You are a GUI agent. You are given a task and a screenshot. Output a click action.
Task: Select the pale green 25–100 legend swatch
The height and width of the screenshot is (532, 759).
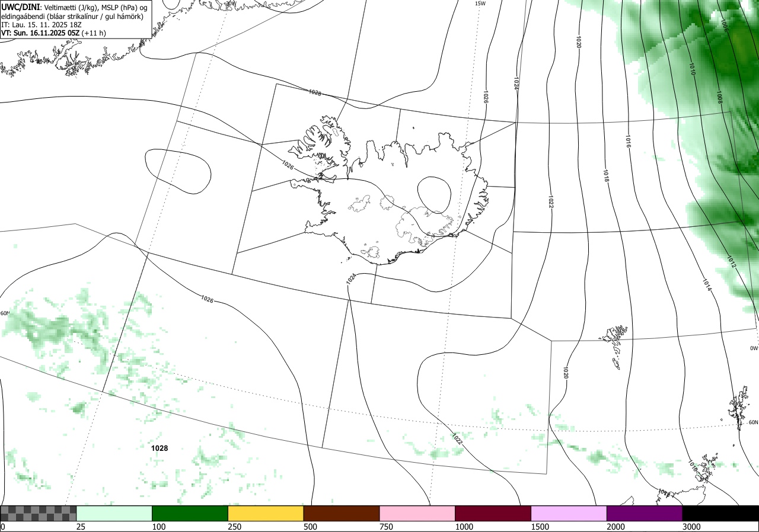click(114, 513)
